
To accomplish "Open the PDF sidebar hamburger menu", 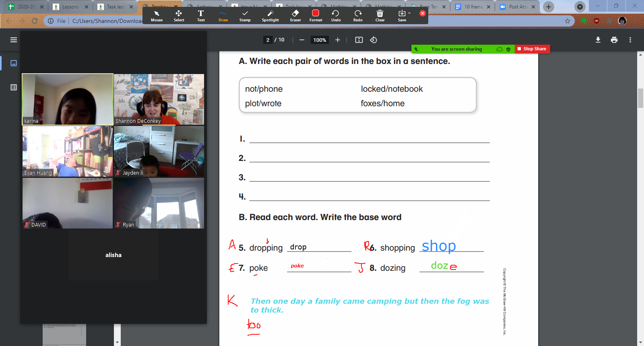I will click(14, 40).
